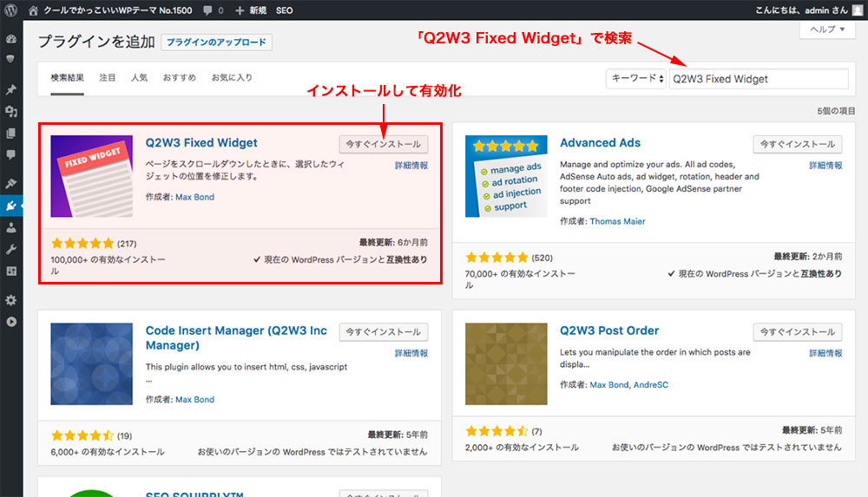Open Tools wrench icon in sidebar

11,249
